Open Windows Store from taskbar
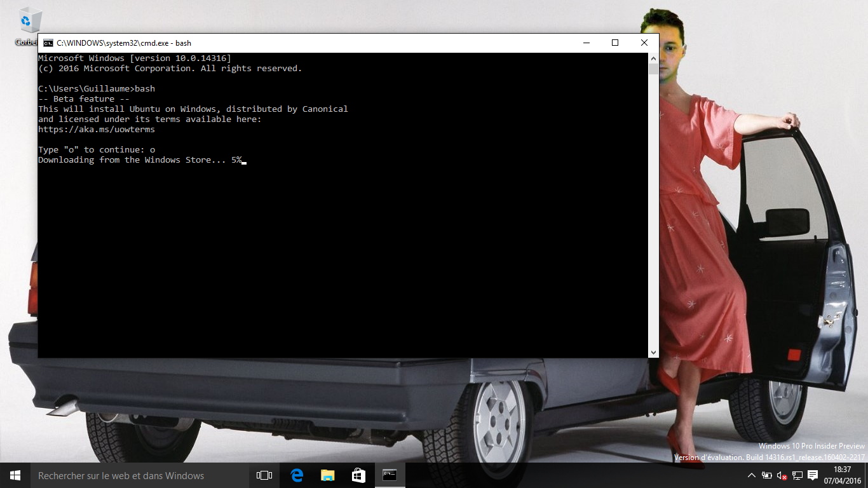Viewport: 868px width, 488px height. pos(358,475)
